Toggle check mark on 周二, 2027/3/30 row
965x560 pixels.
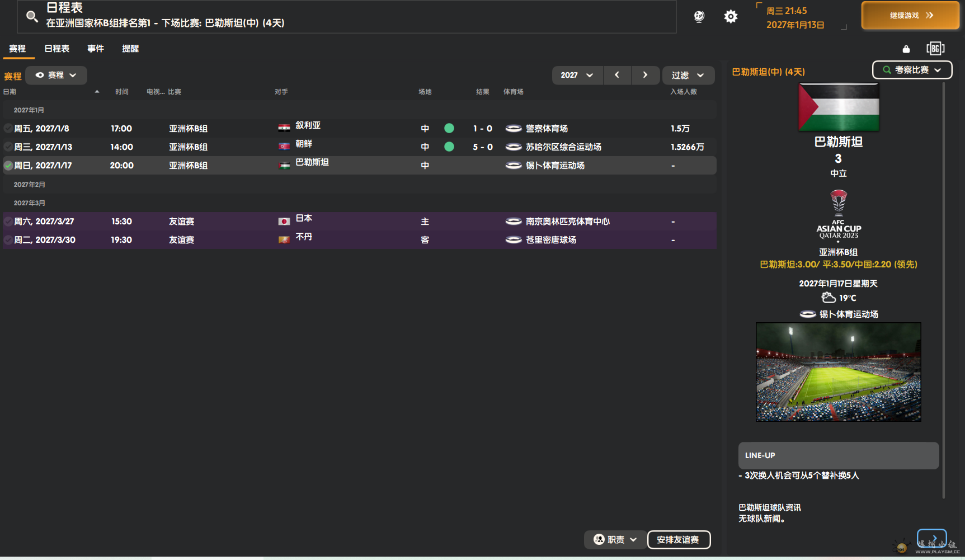click(8, 239)
